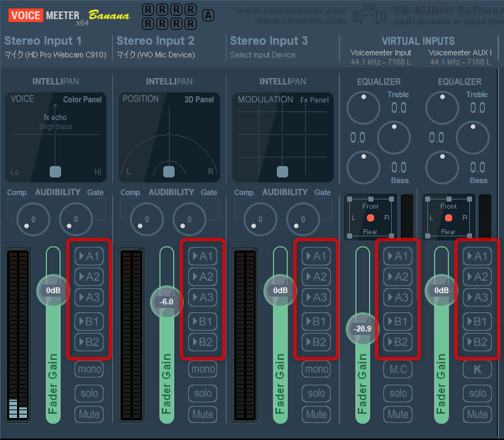Click the -20.9 fader knob on Voicemeeter Input
The height and width of the screenshot is (440, 504).
(363, 329)
